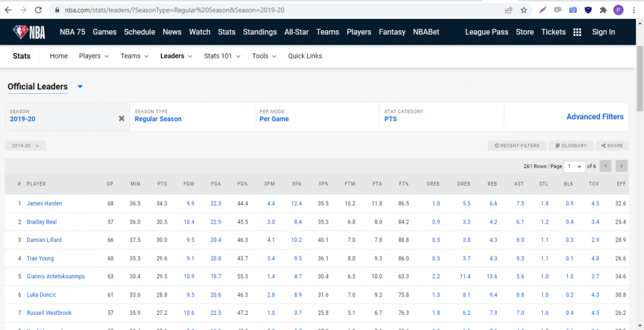Open Russell Westbrook player page
Screen dimensions: 644x330
point(49,313)
